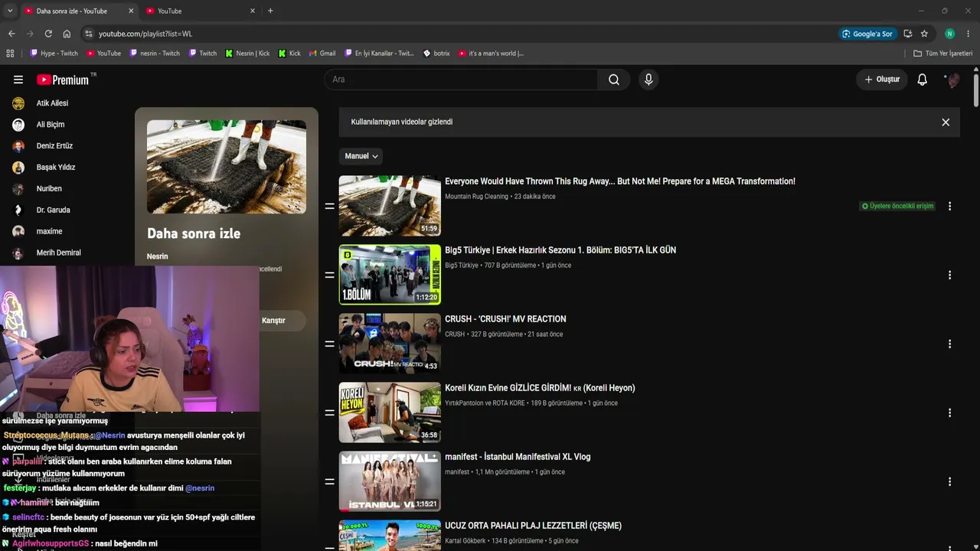Open the 'botrix' bookmark

(436, 54)
